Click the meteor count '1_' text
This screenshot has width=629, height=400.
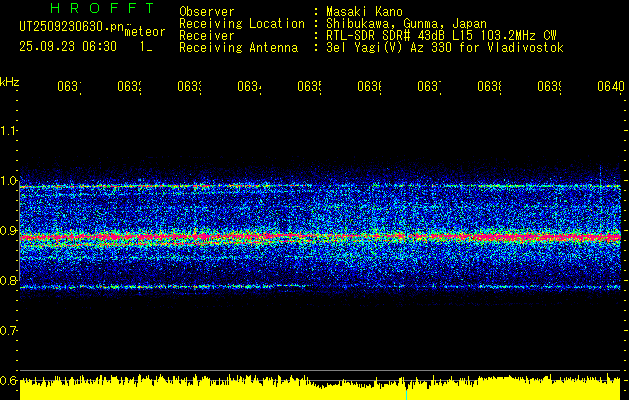click(x=146, y=47)
